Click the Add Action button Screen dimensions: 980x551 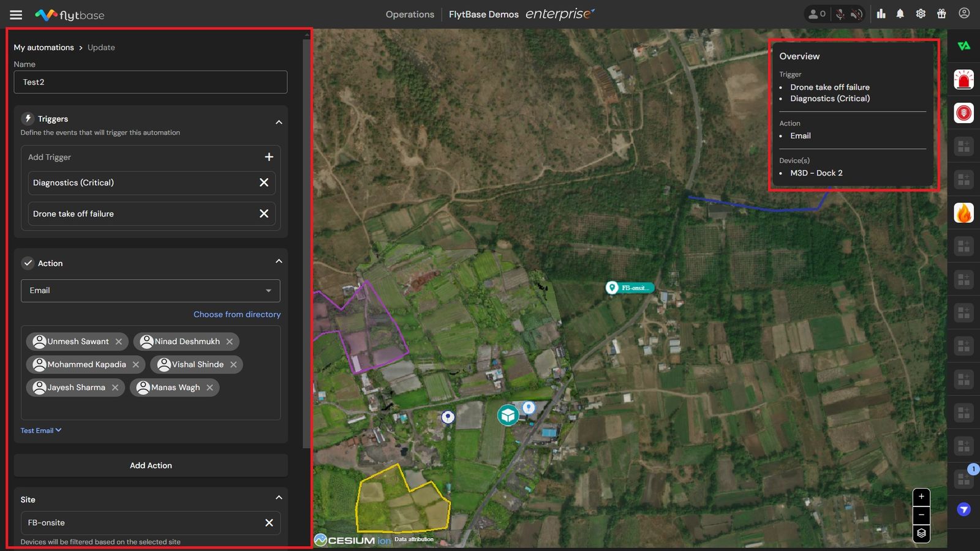[x=151, y=465]
